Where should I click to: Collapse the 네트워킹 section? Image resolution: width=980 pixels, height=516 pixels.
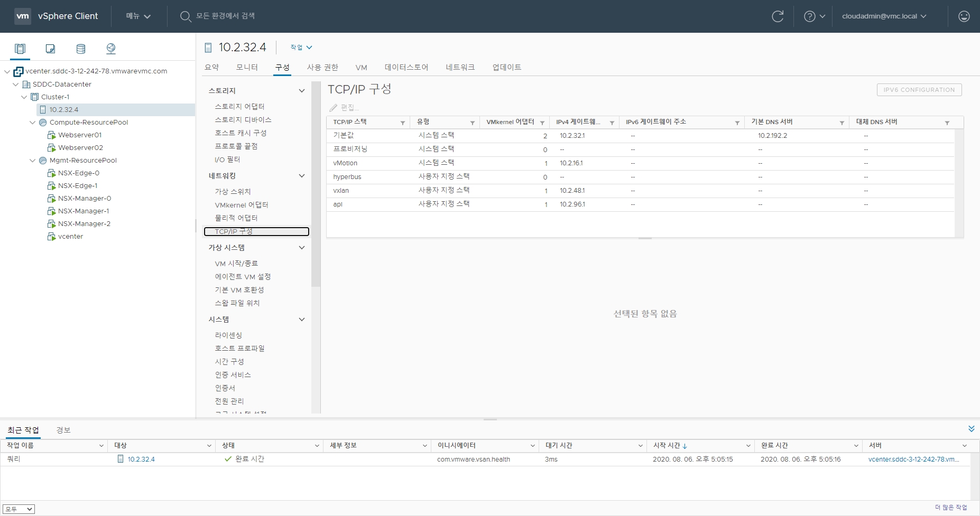302,176
